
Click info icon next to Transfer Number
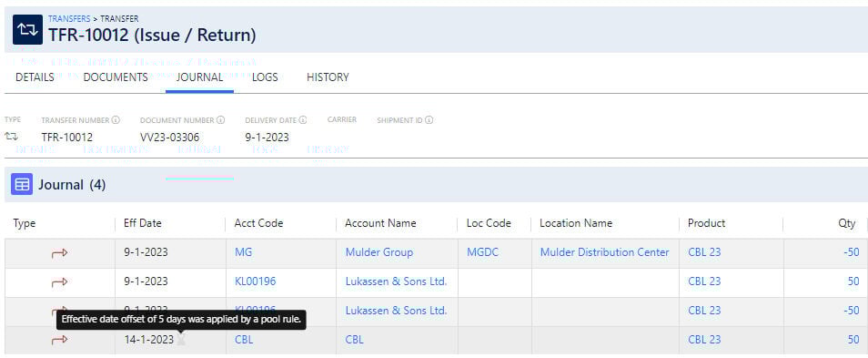pyautogui.click(x=116, y=119)
